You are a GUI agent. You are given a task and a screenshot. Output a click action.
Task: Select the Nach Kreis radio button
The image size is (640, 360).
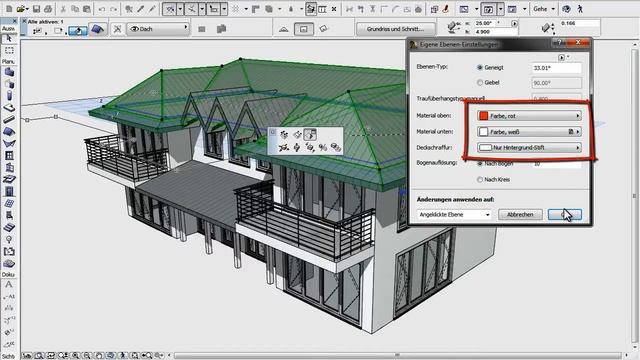[x=480, y=179]
